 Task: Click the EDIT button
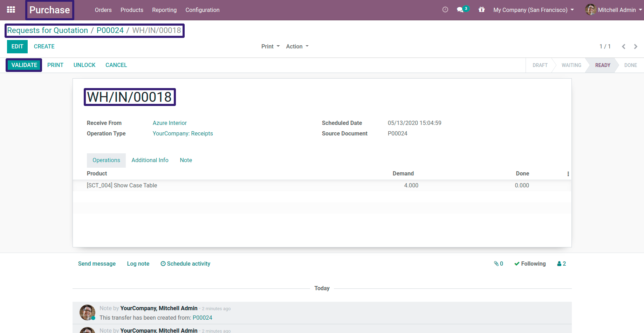(17, 46)
